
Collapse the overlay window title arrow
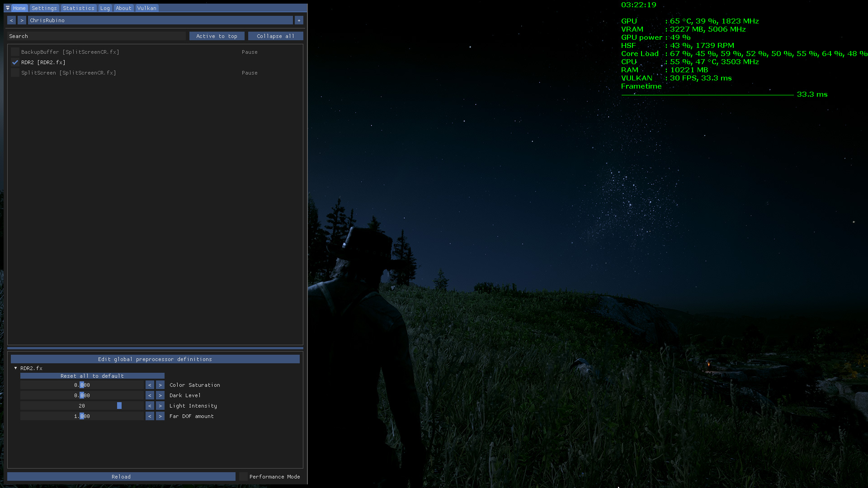pos(8,8)
